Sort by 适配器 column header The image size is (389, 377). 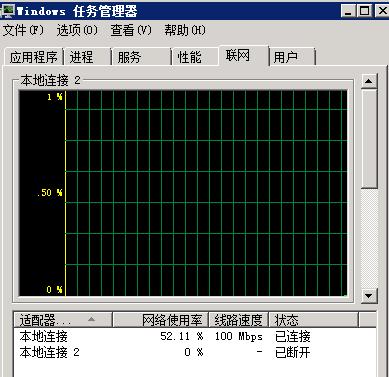coord(63,320)
